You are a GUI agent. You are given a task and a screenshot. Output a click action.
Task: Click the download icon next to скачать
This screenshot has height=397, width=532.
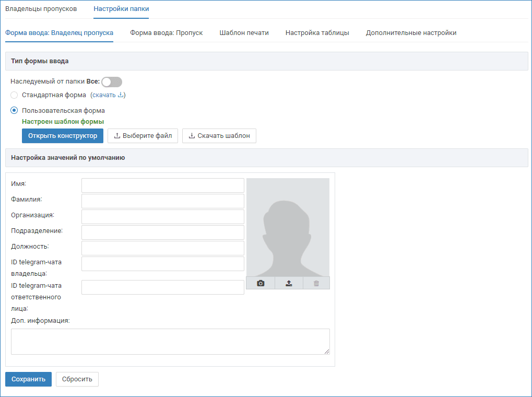point(121,95)
